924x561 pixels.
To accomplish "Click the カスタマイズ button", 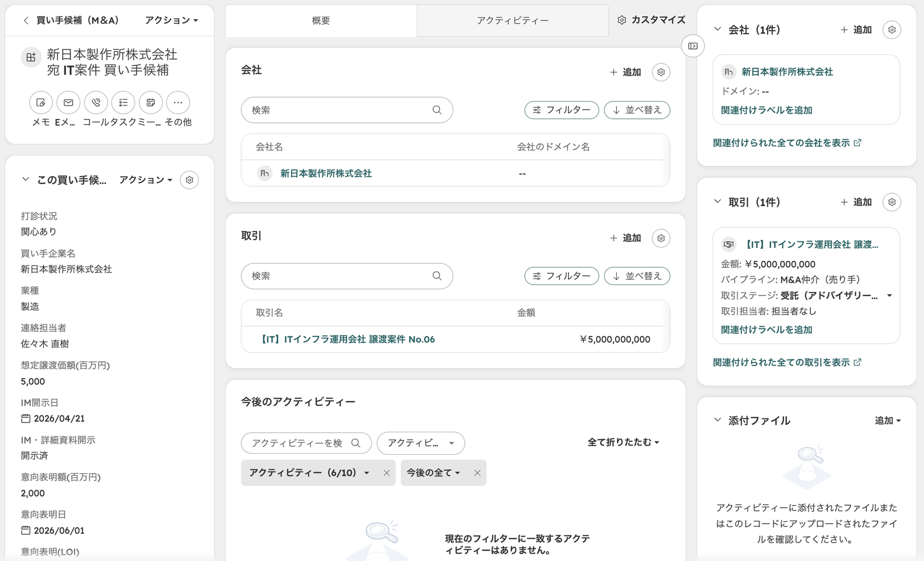I will 651,20.
